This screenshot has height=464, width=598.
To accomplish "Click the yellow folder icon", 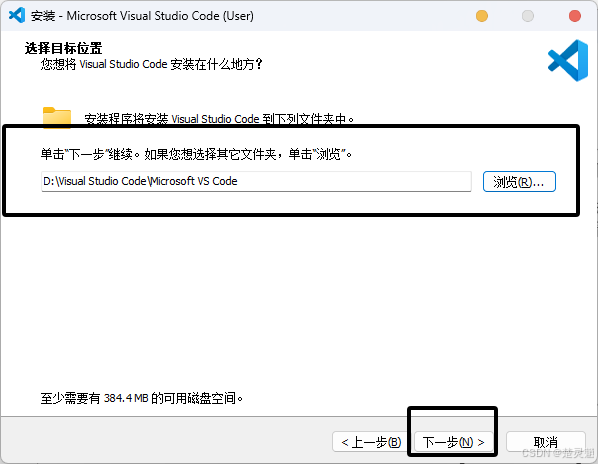I will (57, 117).
